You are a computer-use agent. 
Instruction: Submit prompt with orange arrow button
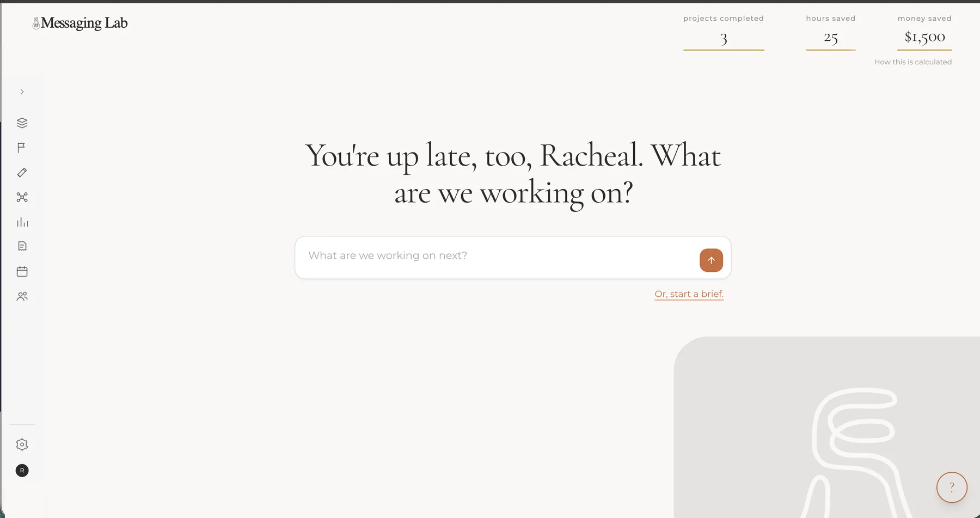point(711,260)
